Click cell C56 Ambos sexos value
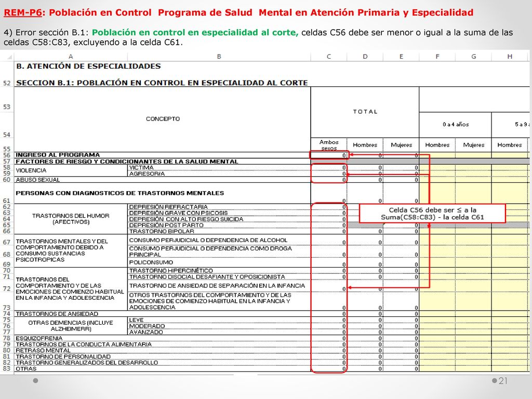Image resolution: width=532 pixels, height=399 pixels. click(329, 155)
